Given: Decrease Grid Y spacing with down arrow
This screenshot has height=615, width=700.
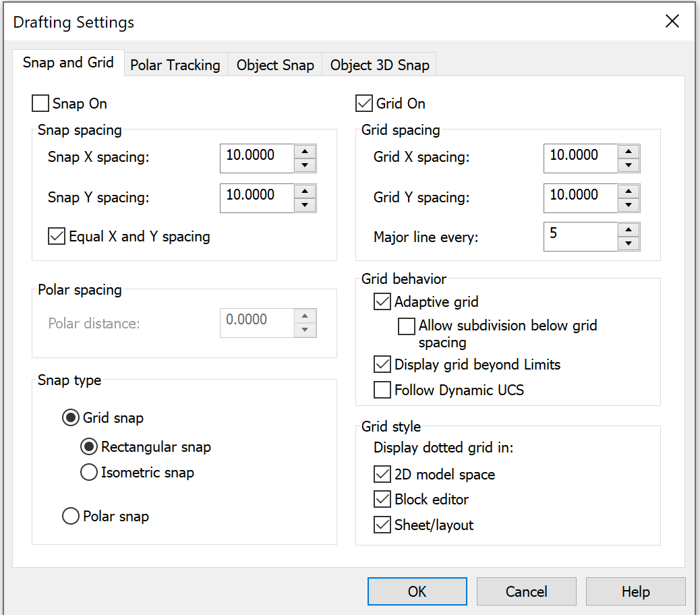Looking at the screenshot, I should [629, 205].
